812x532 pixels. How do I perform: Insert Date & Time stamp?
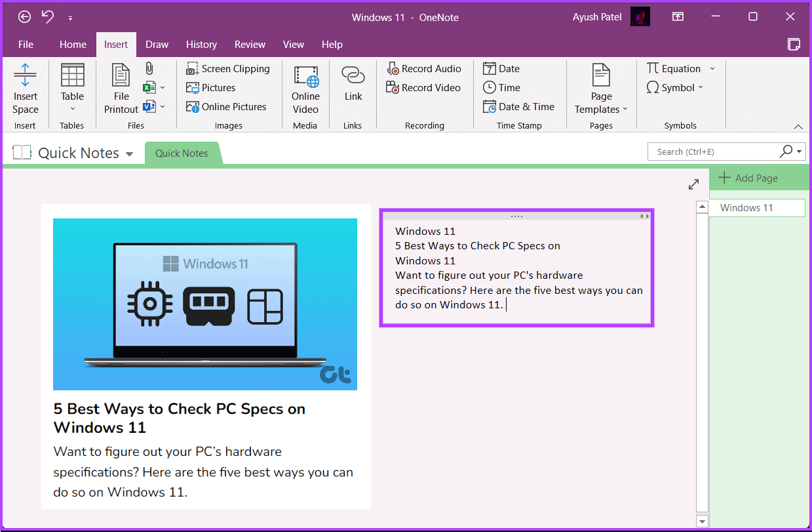point(518,107)
